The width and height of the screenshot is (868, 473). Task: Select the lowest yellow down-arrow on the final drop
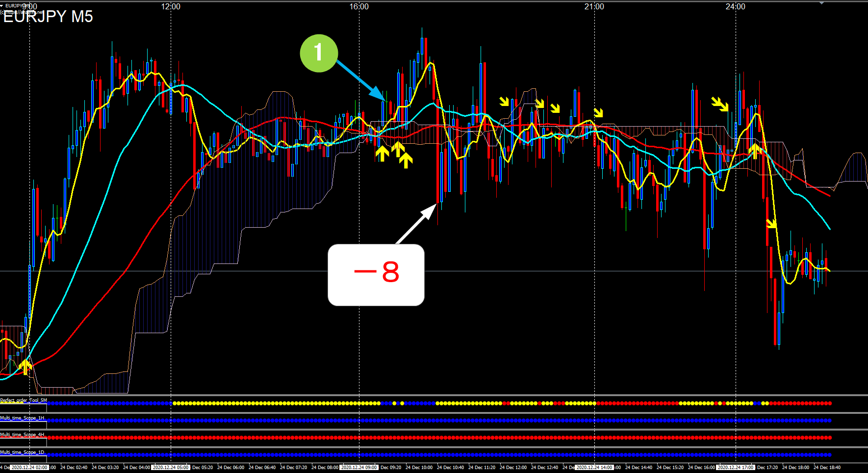(771, 224)
